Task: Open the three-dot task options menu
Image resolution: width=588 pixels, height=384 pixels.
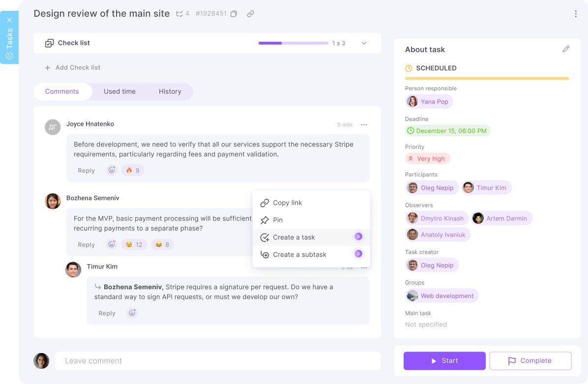Action: point(575,14)
